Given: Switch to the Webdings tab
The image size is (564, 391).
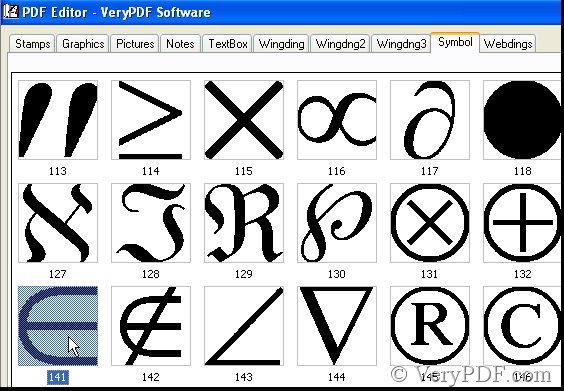Looking at the screenshot, I should coord(508,44).
